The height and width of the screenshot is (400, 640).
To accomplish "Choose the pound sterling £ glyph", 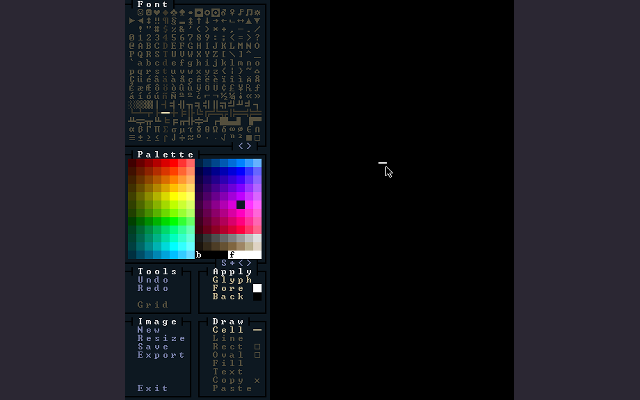I will pos(232,87).
